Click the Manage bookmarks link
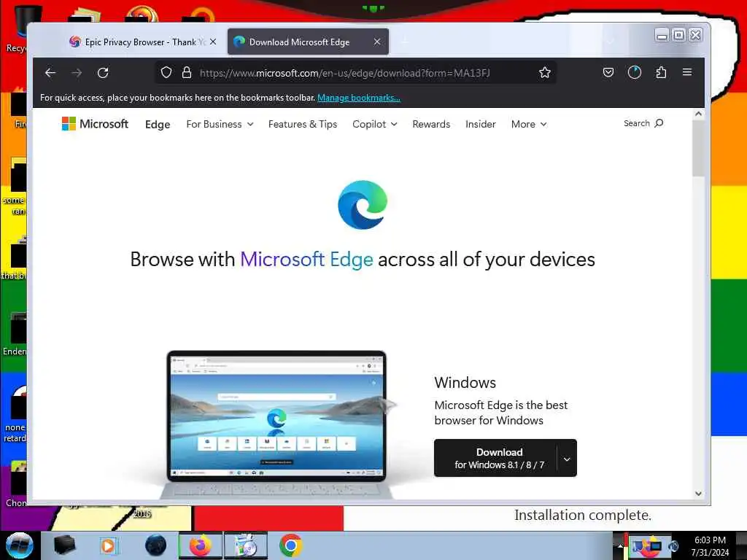This screenshot has width=747, height=560. [x=359, y=98]
